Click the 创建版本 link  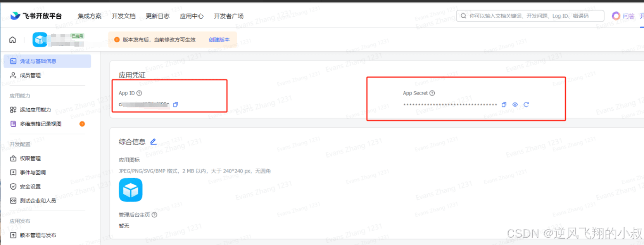pos(219,40)
